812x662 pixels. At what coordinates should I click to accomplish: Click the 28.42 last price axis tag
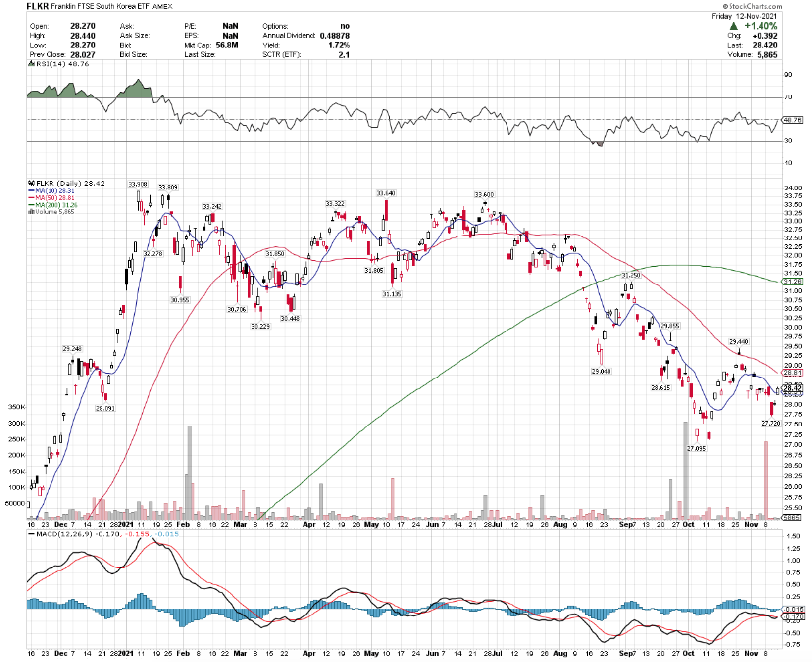click(792, 388)
